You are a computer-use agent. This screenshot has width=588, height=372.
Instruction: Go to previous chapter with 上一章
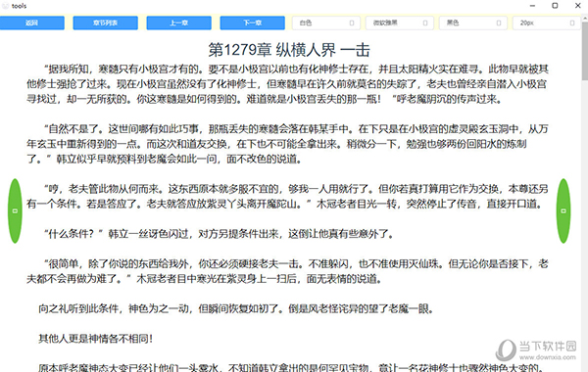[x=179, y=23]
